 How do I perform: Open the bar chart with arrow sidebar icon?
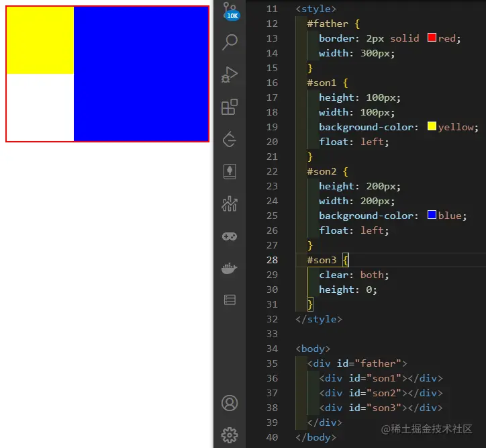click(x=230, y=204)
